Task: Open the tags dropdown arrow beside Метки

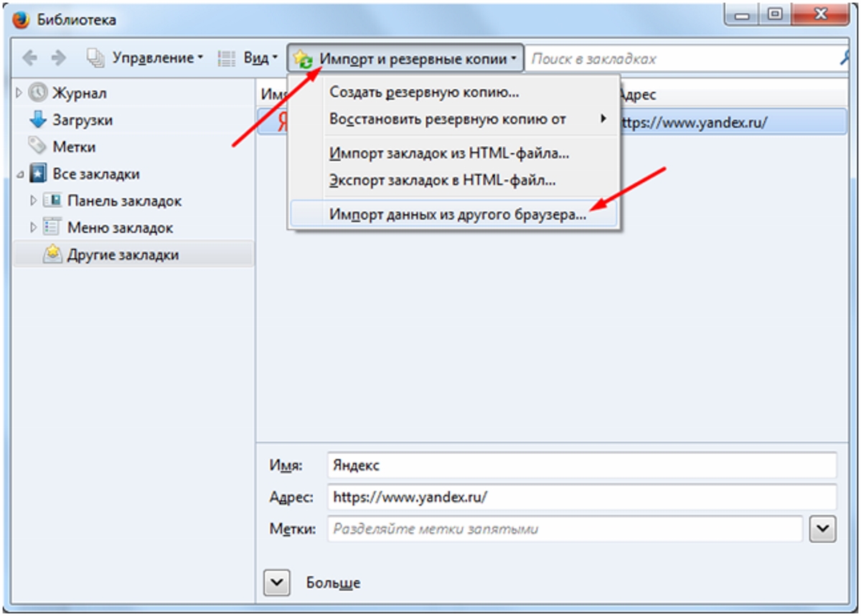Action: tap(822, 530)
